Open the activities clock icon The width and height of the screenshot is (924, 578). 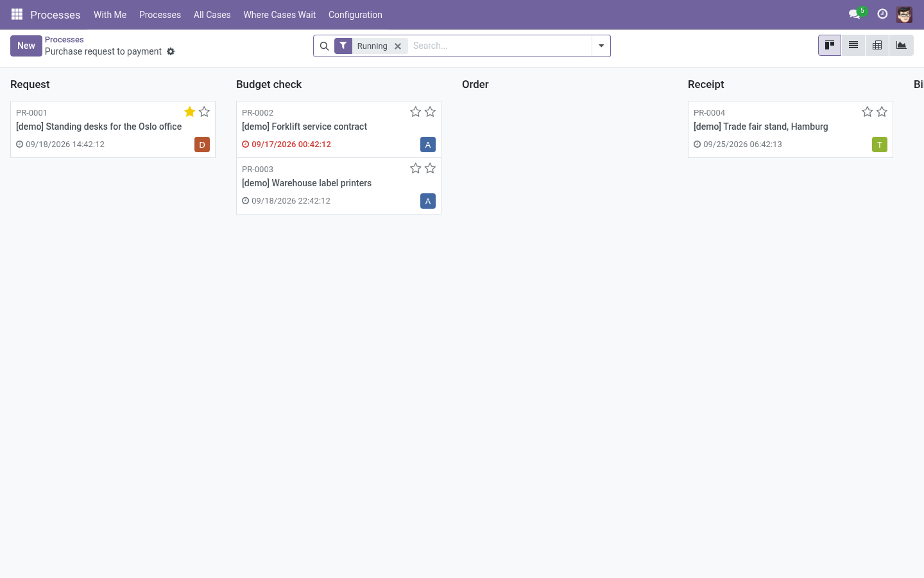click(x=882, y=14)
